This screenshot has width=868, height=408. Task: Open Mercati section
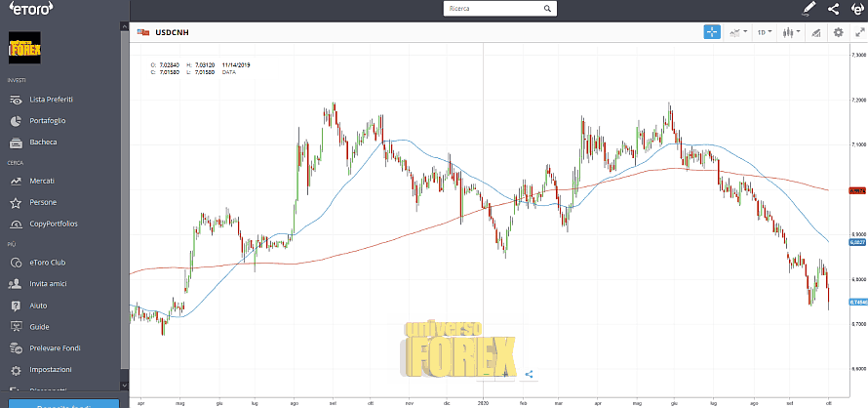(x=42, y=182)
